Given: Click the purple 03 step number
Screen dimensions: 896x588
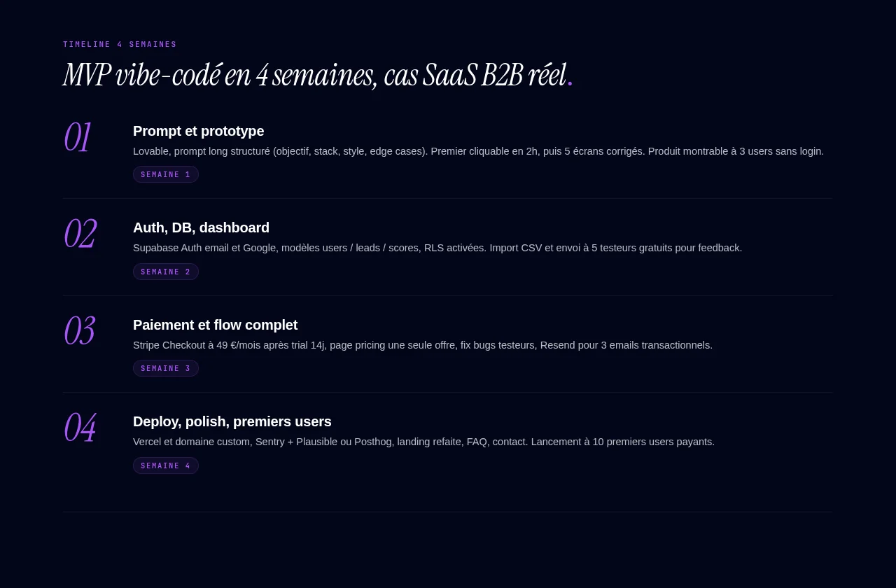Looking at the screenshot, I should (x=79, y=331).
